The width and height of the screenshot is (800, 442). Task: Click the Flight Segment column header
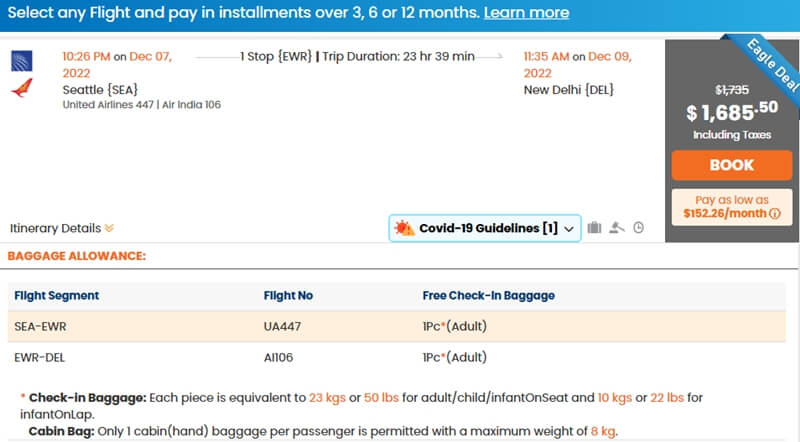[57, 296]
